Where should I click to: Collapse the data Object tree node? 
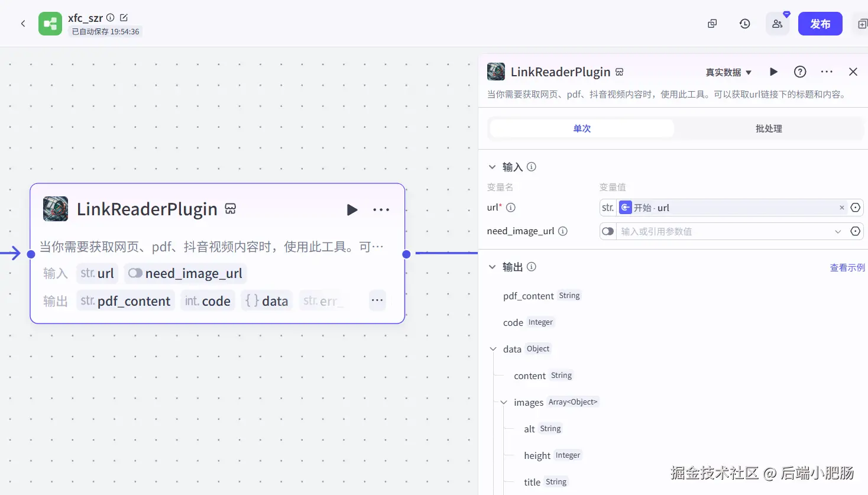coord(493,349)
